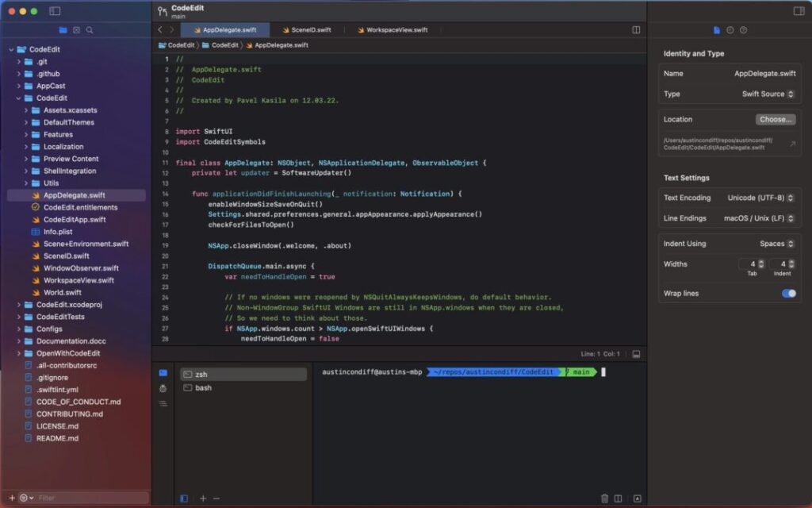Switch to the AppDelegate.swift editor tab

pos(225,30)
